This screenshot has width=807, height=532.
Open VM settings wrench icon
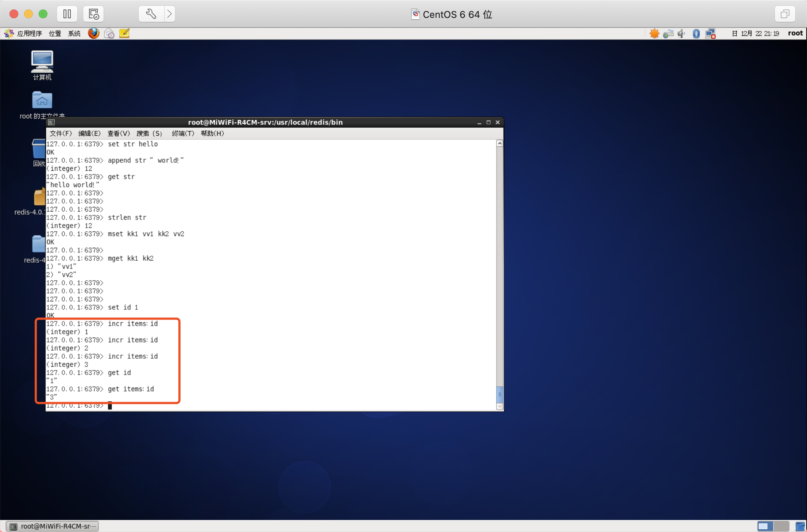point(151,14)
